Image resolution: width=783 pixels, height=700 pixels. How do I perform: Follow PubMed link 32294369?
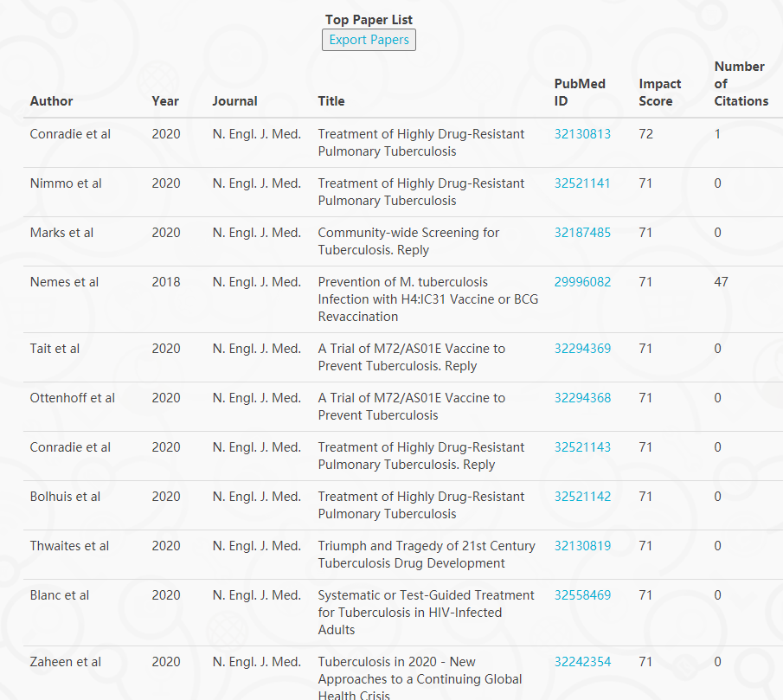pos(582,349)
